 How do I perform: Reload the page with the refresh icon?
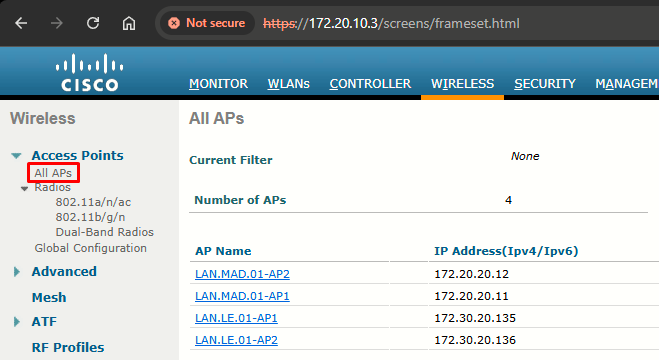93,23
